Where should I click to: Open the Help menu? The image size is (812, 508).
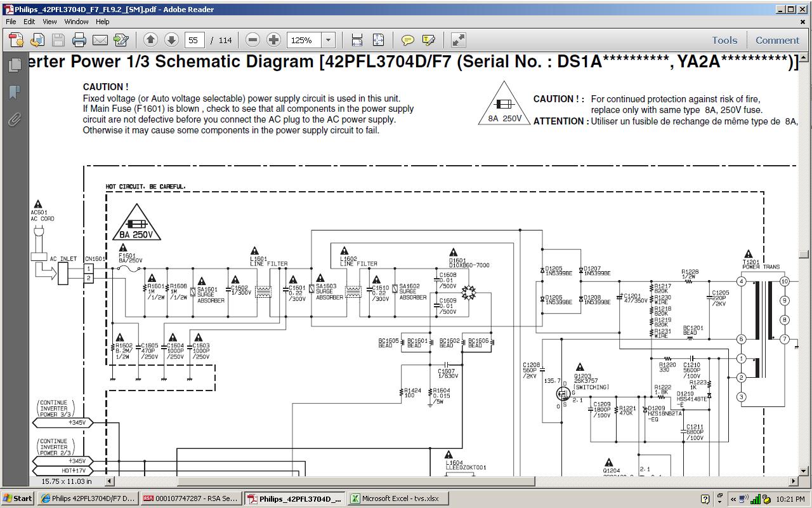tap(102, 22)
